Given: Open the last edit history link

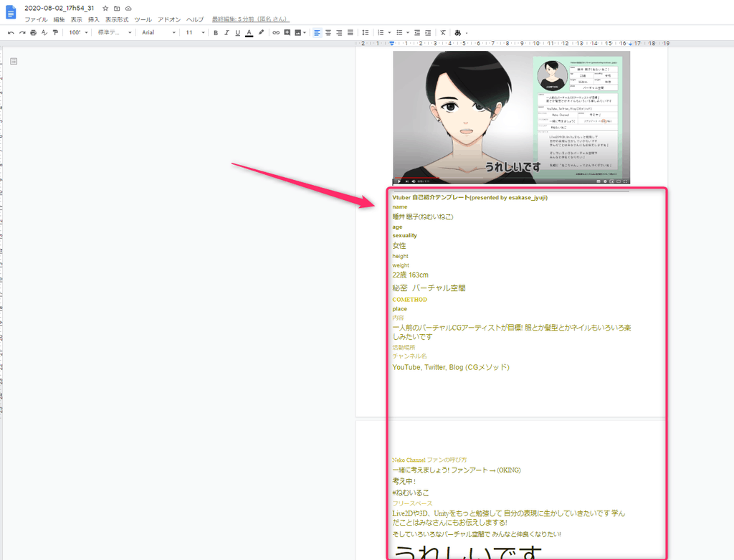Looking at the screenshot, I should (x=250, y=19).
